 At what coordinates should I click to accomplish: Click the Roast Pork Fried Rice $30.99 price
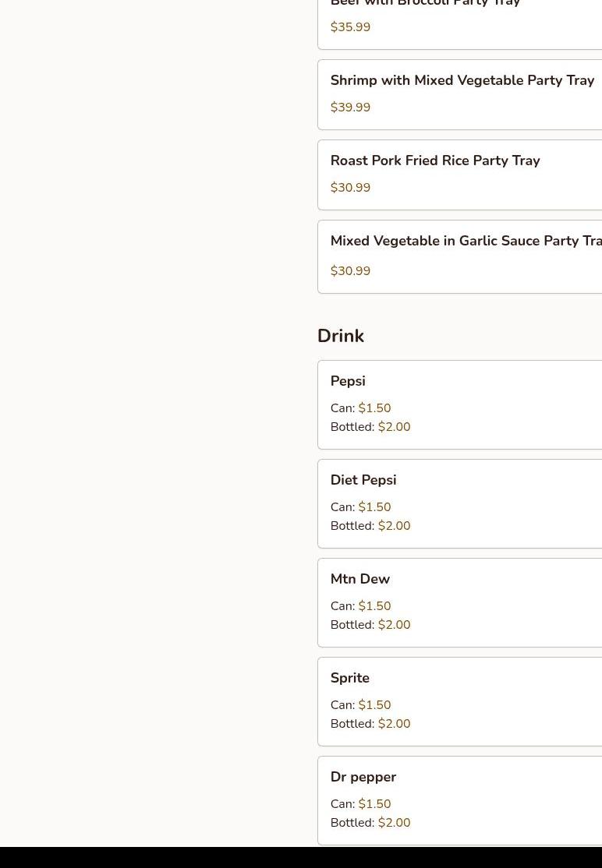pos(350,188)
